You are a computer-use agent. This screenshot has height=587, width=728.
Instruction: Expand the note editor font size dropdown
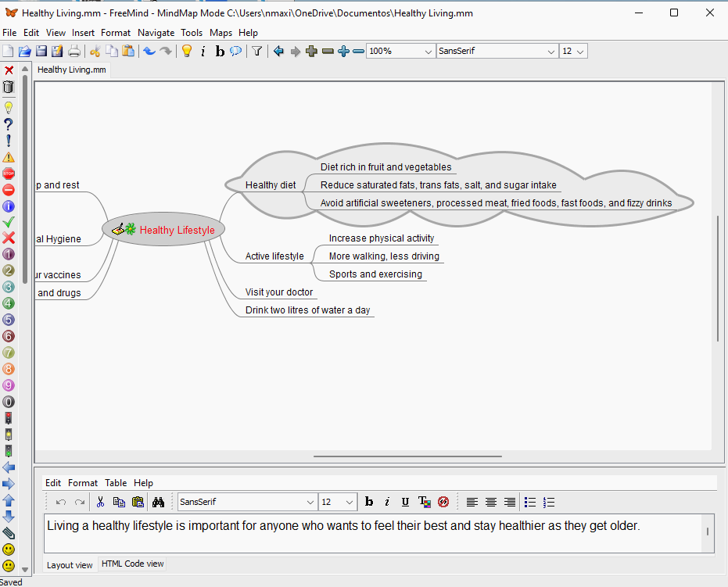[350, 502]
